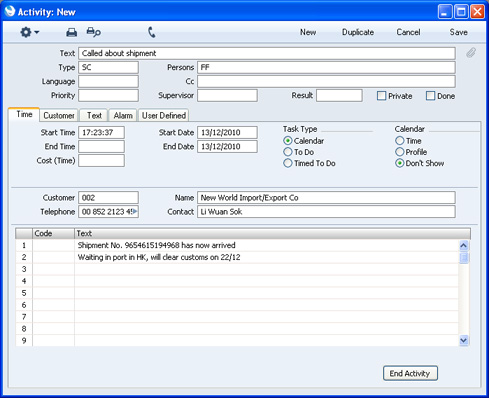Click the Cc input field
489x398 pixels.
[x=326, y=81]
